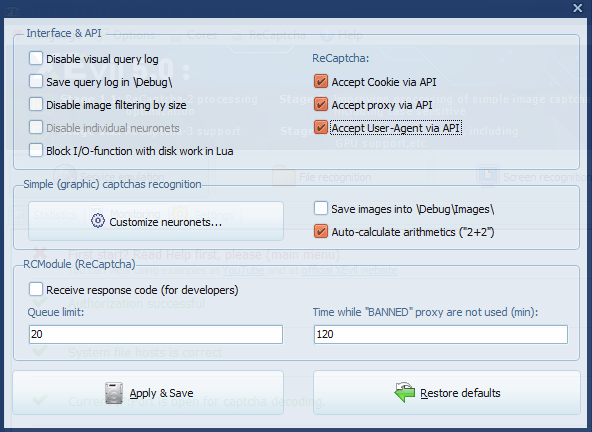This screenshot has height=432, width=592.
Task: Click Interface & API group title
Action: click(64, 33)
